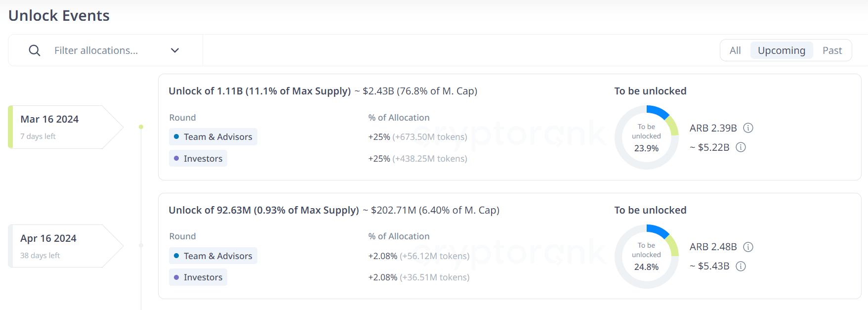868x310 pixels.
Task: Expand the filter allocations dropdown arrow
Action: coord(175,50)
